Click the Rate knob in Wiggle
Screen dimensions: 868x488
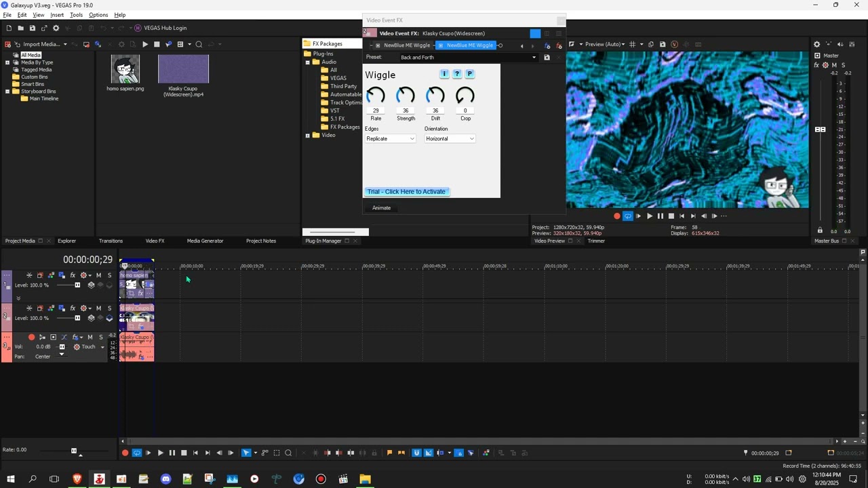pyautogui.click(x=376, y=96)
